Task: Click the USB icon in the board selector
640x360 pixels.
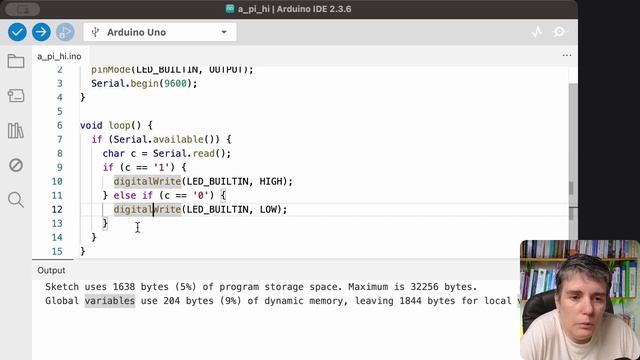Action: [x=96, y=32]
